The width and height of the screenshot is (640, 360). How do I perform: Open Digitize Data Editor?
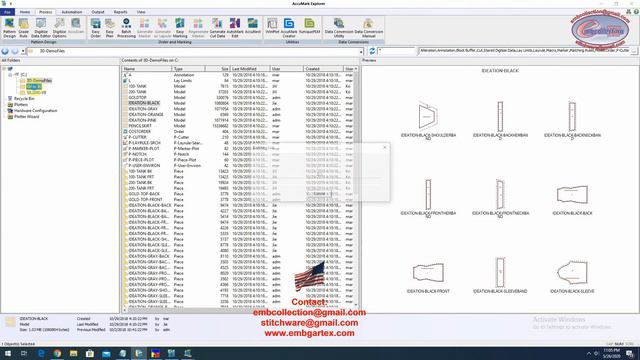tap(41, 28)
